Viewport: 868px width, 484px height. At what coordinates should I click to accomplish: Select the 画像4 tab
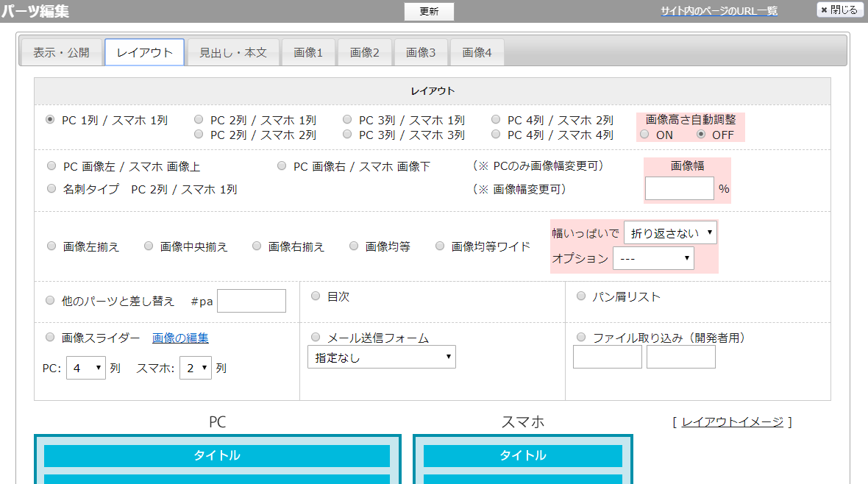[477, 52]
